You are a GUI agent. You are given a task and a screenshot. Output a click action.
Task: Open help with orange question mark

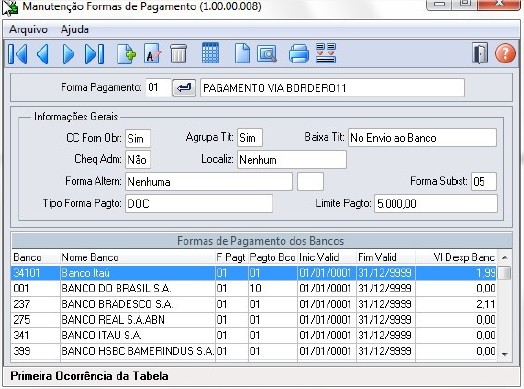tap(505, 53)
